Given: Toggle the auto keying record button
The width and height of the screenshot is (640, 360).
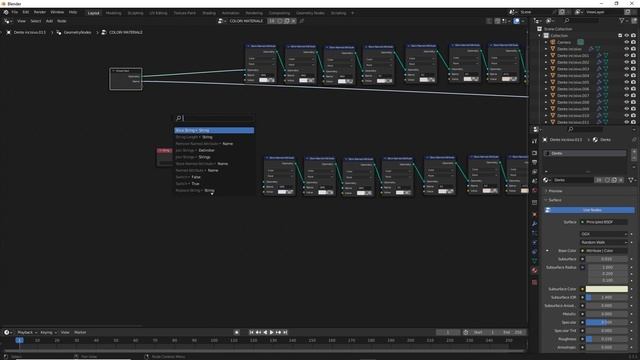Looking at the screenshot, I should (x=236, y=332).
